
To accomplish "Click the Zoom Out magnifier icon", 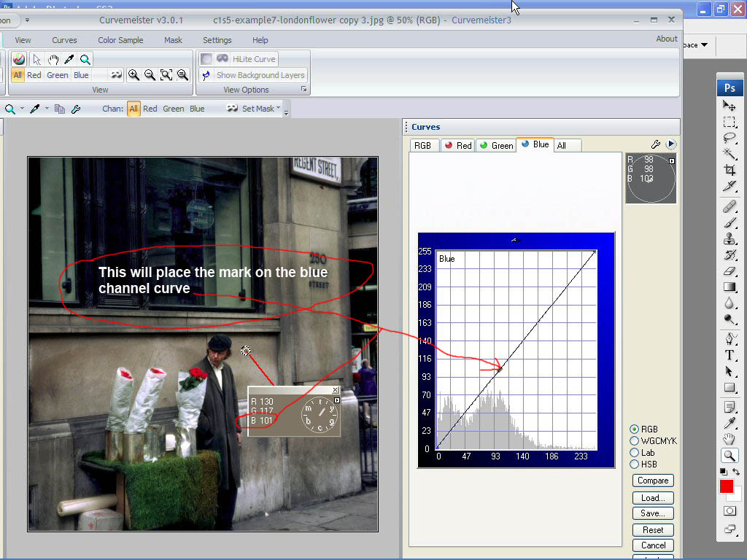I will tap(150, 74).
